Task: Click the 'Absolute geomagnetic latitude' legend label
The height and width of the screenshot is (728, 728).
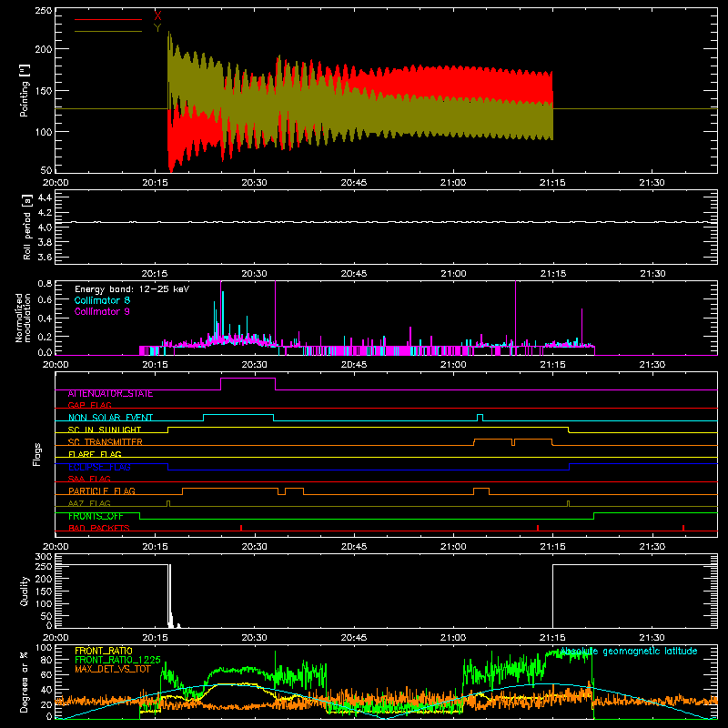Action: pos(629,651)
